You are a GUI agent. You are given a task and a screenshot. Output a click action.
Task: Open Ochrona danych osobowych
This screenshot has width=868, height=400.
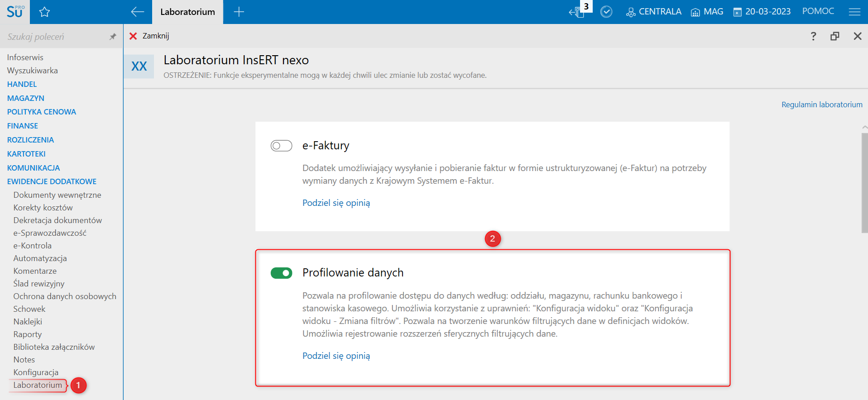pyautogui.click(x=65, y=296)
